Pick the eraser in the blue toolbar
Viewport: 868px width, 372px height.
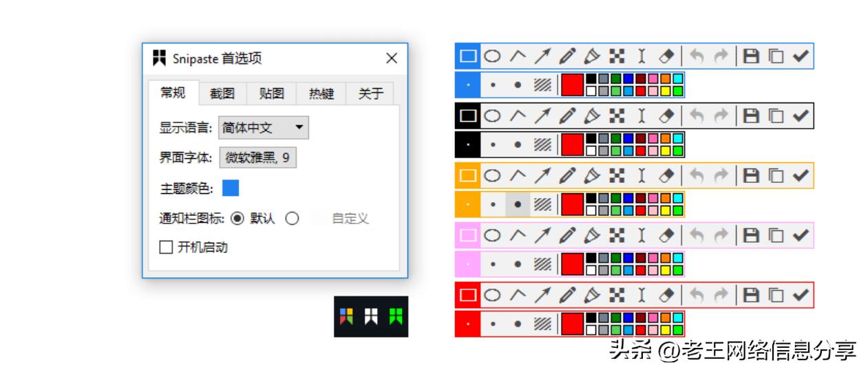pos(666,56)
